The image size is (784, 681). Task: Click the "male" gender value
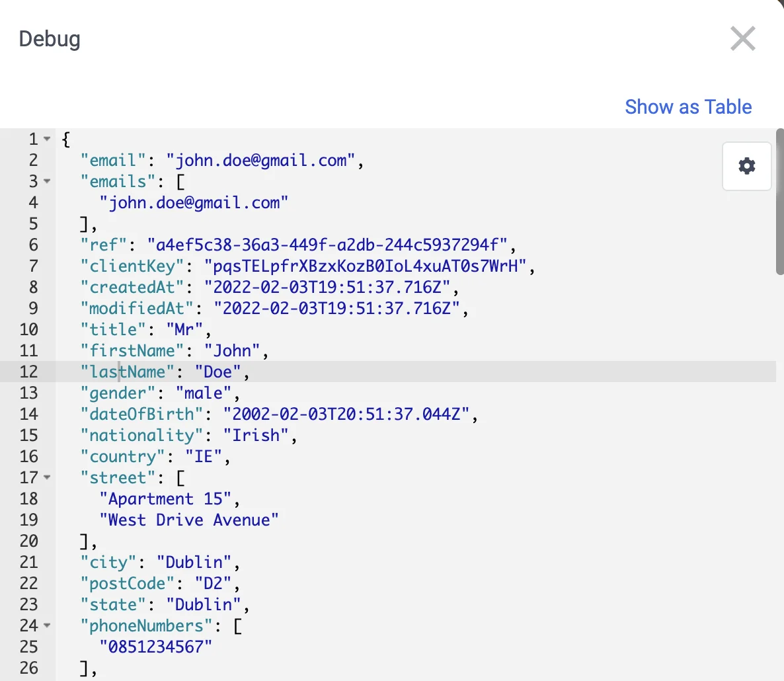(204, 393)
